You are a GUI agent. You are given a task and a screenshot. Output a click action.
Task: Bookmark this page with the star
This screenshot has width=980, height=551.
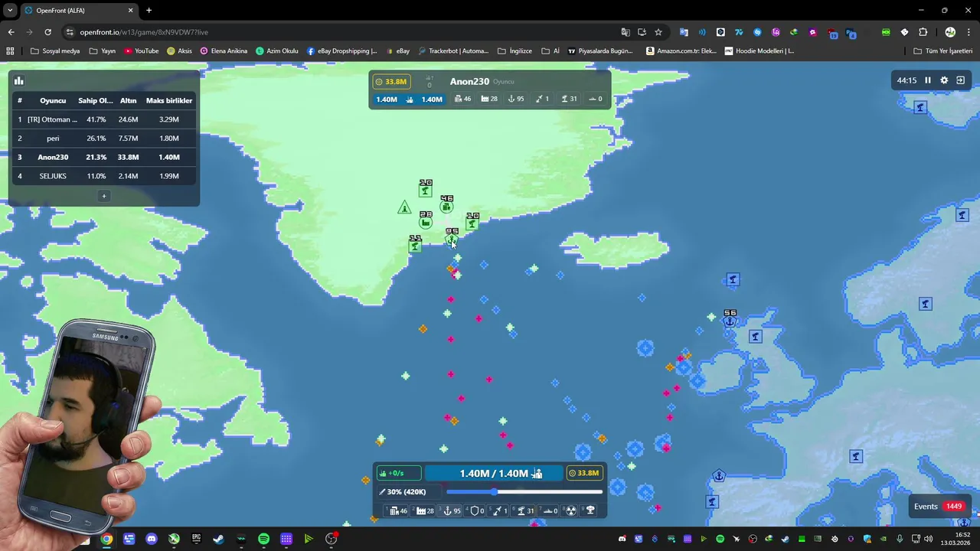pyautogui.click(x=658, y=32)
